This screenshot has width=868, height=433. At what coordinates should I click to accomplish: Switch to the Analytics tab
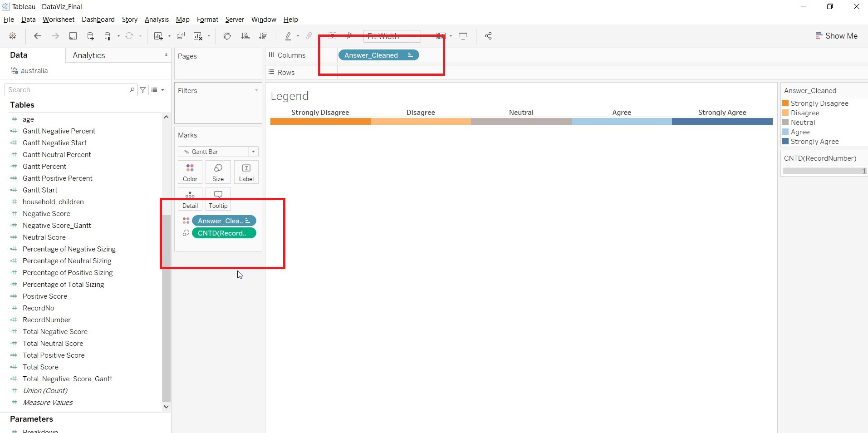point(89,55)
